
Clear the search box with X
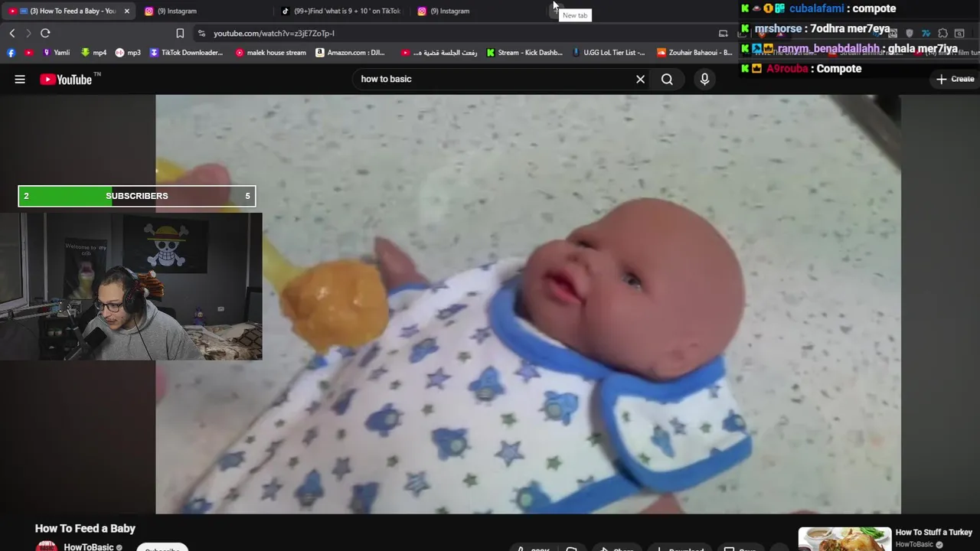click(640, 79)
